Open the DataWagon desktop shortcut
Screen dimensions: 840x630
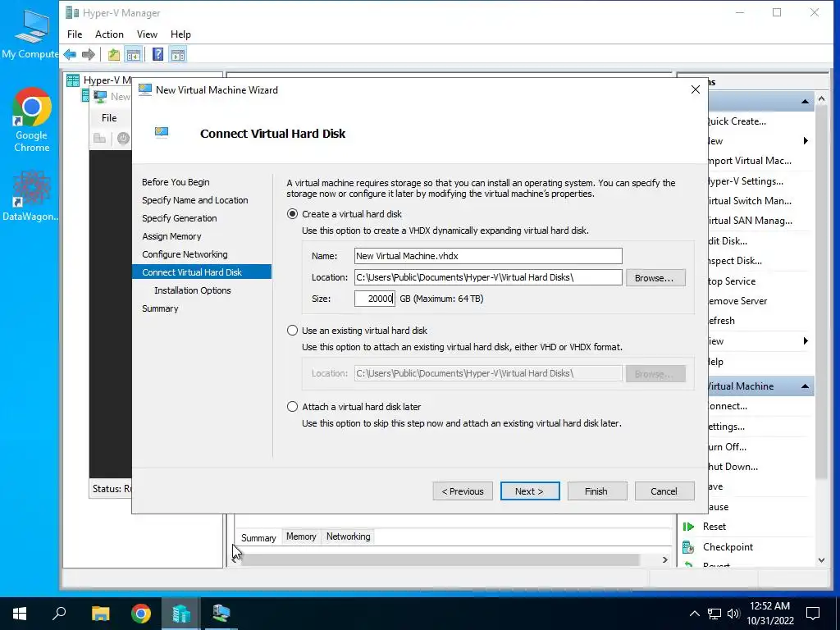pos(32,195)
